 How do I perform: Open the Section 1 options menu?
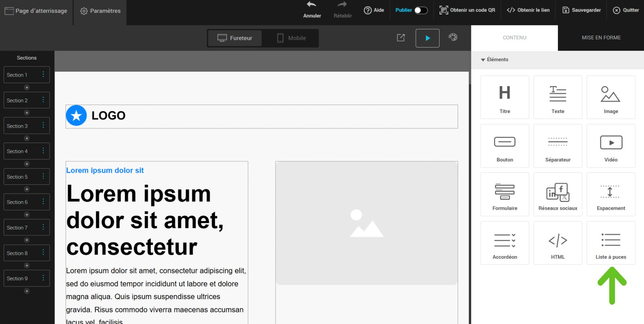pos(43,74)
